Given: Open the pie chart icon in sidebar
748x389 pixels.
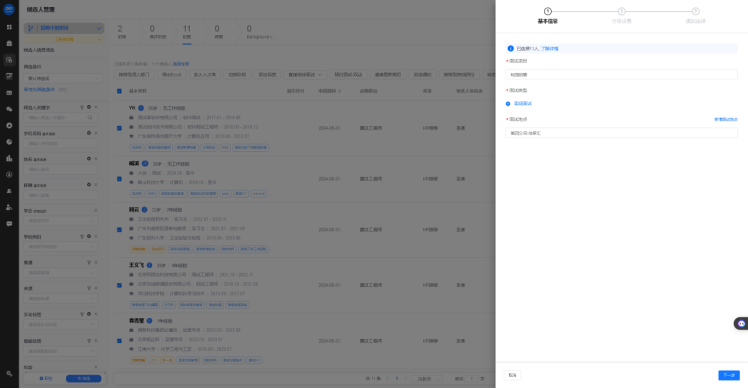Looking at the screenshot, I should click(x=9, y=142).
